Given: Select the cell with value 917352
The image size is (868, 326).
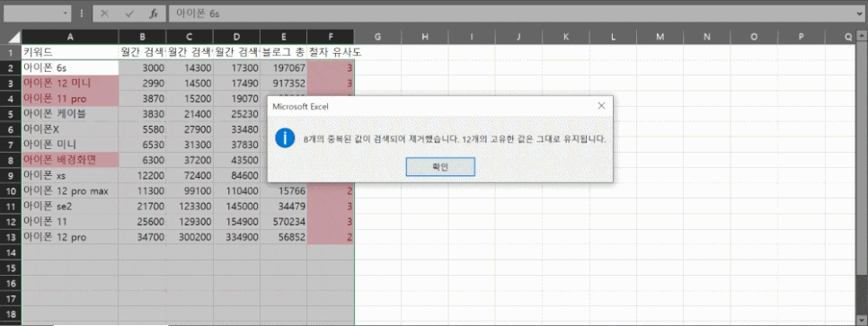Looking at the screenshot, I should pyautogui.click(x=283, y=83).
